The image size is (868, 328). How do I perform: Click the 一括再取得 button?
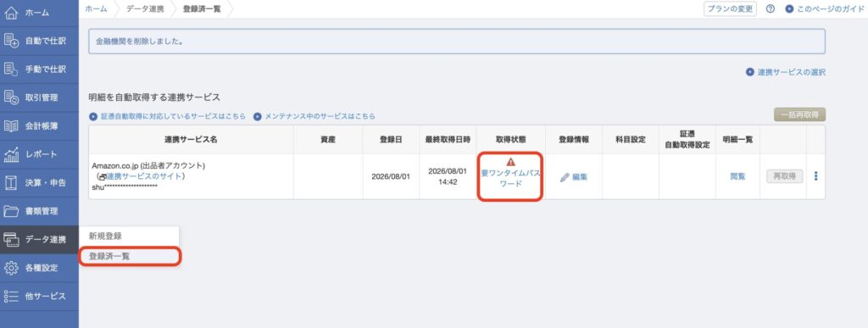point(799,114)
